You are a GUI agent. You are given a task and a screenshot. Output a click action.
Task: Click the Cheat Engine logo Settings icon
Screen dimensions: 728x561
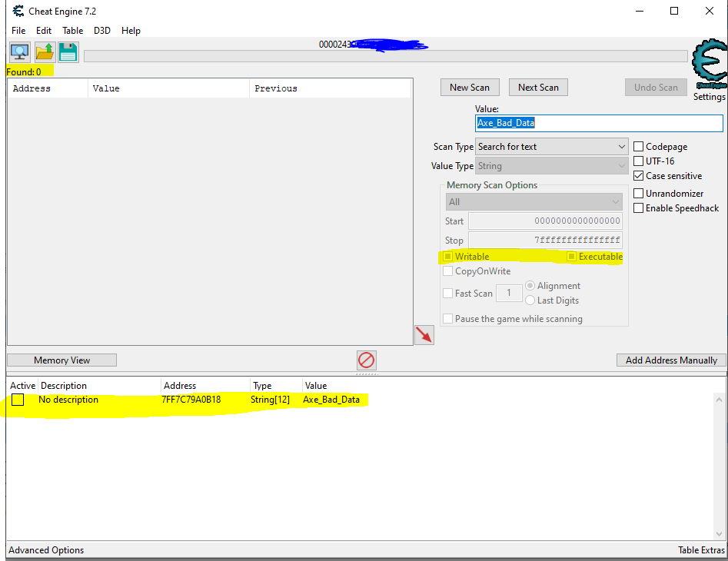pos(709,65)
